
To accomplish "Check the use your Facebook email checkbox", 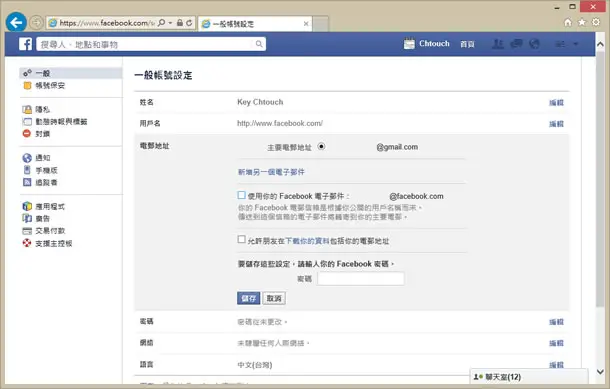I will click(242, 195).
